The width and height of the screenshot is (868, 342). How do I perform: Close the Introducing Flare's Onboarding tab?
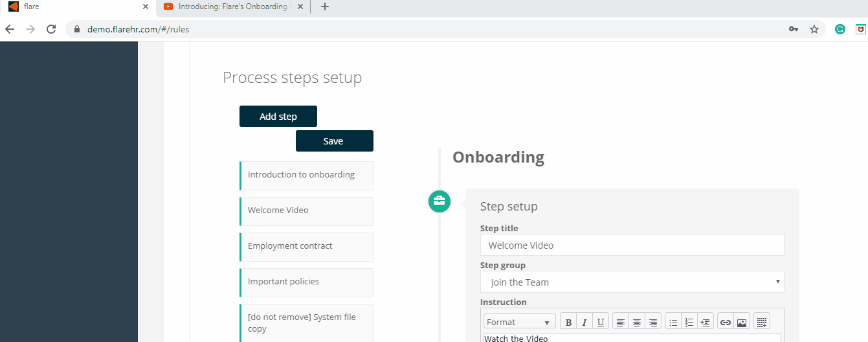[x=300, y=7]
